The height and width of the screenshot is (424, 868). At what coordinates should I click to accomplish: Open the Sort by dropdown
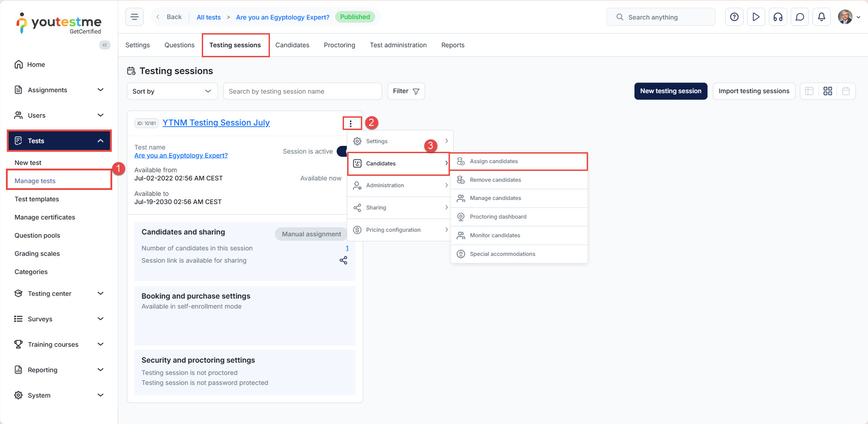click(172, 91)
